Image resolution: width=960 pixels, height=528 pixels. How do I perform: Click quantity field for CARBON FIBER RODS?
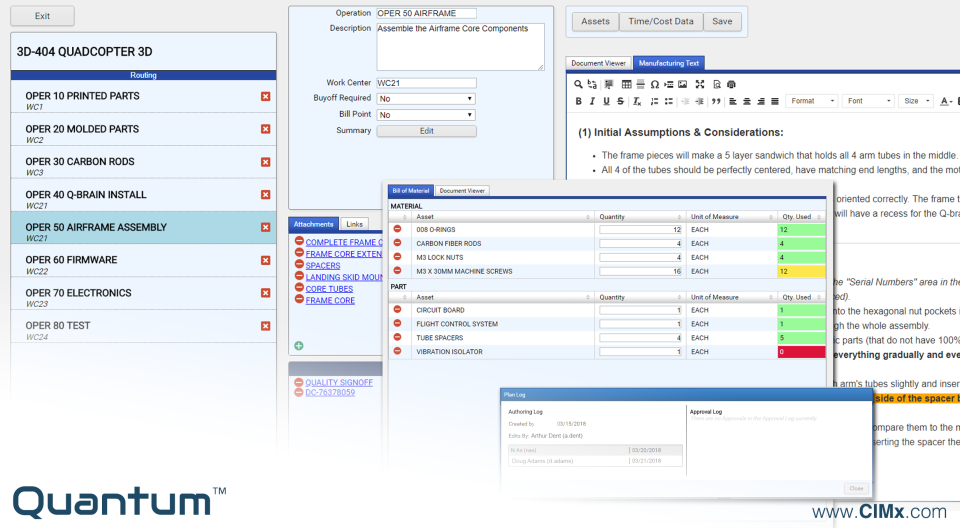tap(640, 243)
